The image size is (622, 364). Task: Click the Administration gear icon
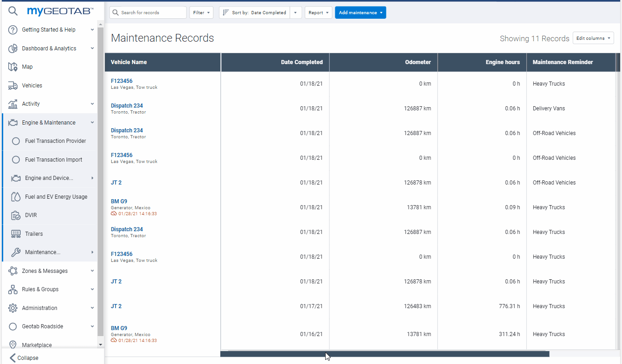point(13,308)
